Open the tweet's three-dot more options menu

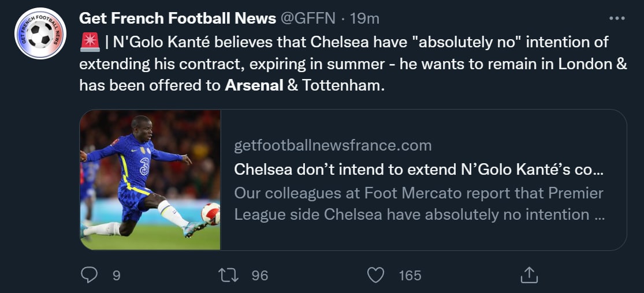[617, 18]
